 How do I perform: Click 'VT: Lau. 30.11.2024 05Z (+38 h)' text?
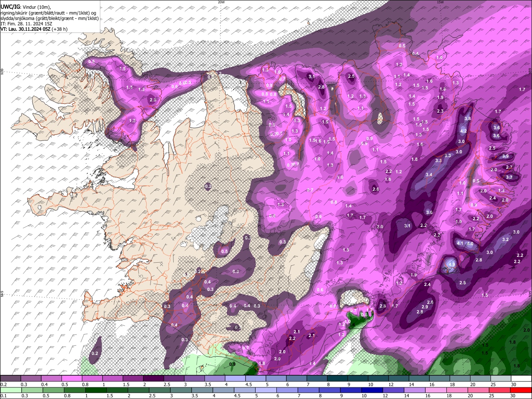coord(34,29)
